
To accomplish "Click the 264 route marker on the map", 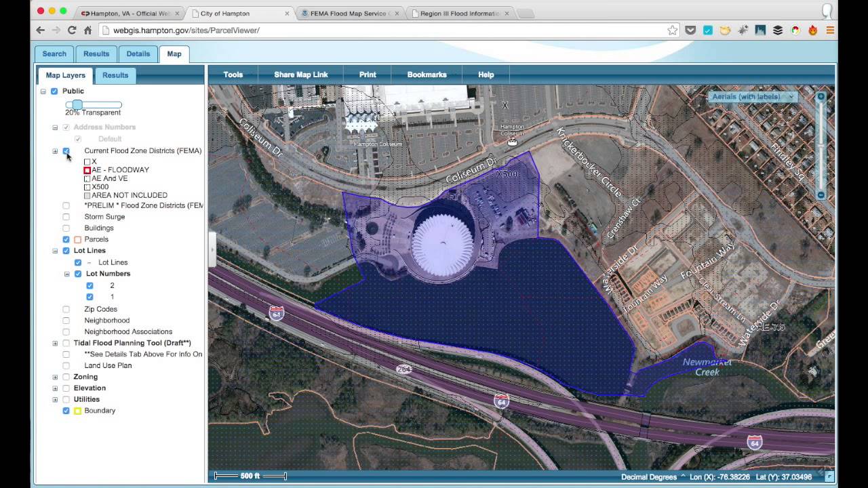I will tap(403, 369).
